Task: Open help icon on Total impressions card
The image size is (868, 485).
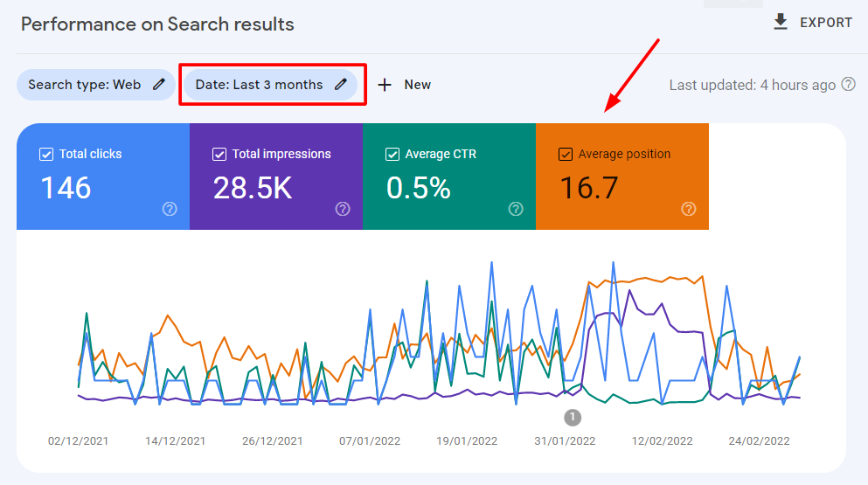Action: (343, 209)
